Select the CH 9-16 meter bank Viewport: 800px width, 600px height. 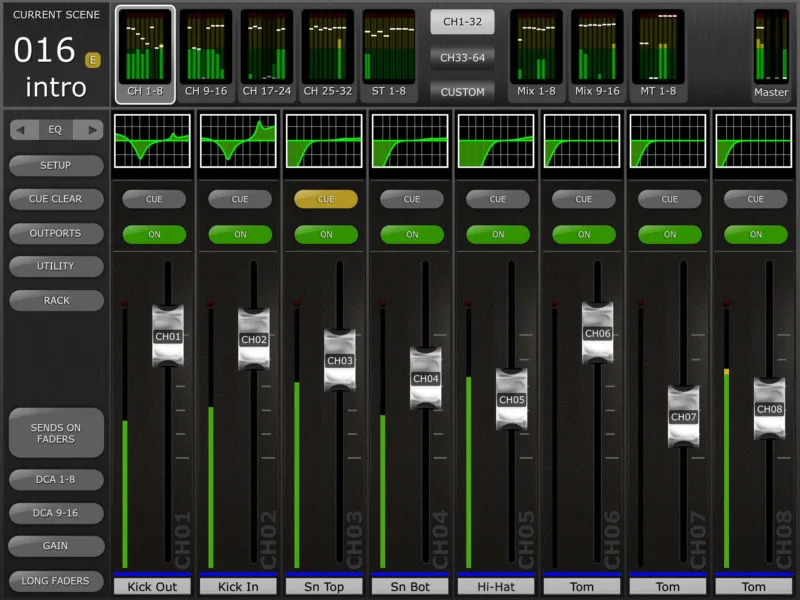[x=206, y=55]
